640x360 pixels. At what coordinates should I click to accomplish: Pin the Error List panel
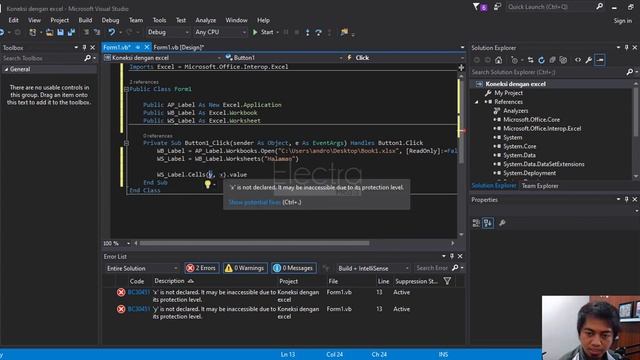pyautogui.click(x=451, y=256)
